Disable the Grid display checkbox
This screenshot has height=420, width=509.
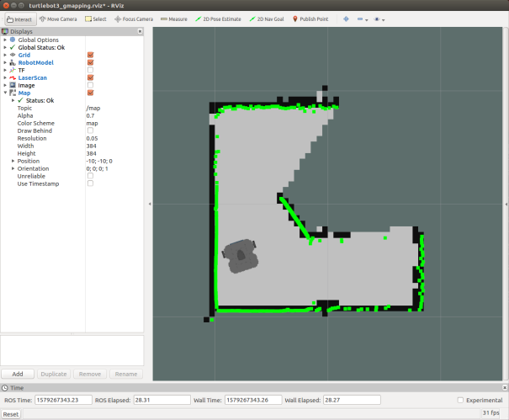pyautogui.click(x=90, y=55)
